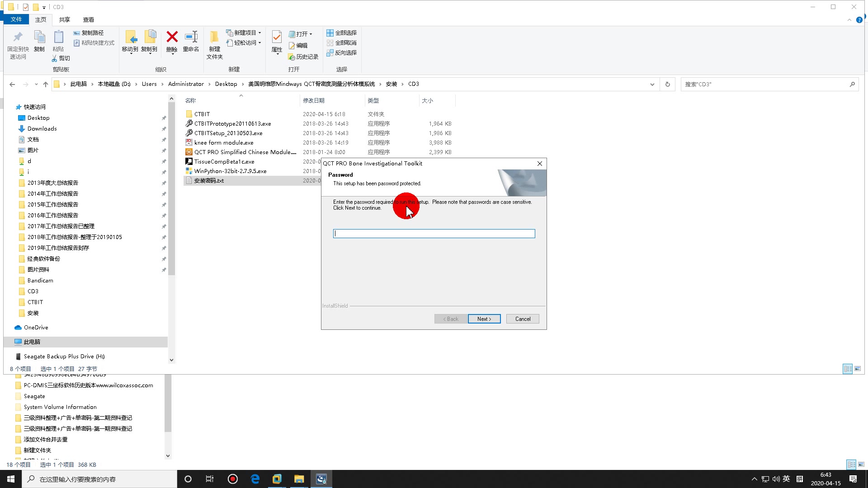The width and height of the screenshot is (868, 488).
Task: Switch to details view toggle
Action: (x=848, y=369)
